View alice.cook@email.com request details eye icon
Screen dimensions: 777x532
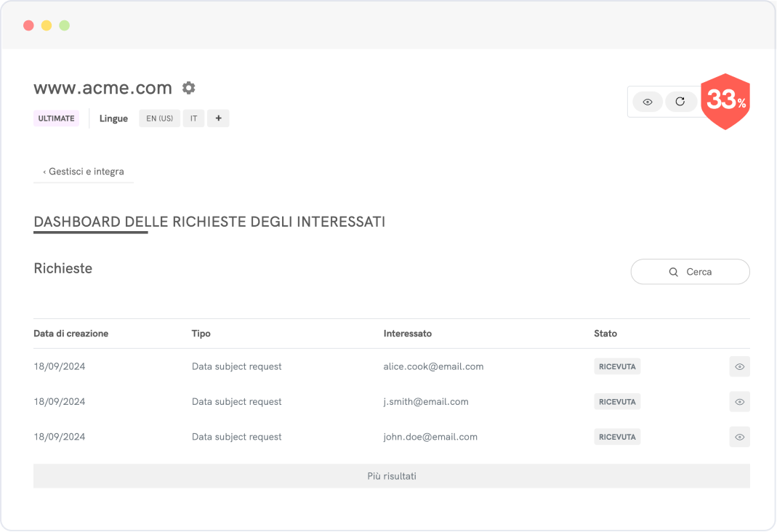click(x=739, y=367)
